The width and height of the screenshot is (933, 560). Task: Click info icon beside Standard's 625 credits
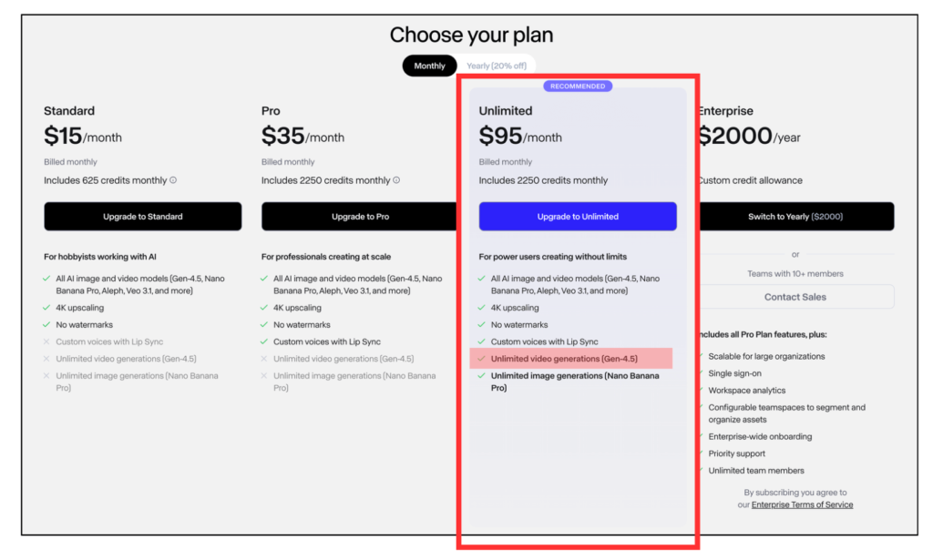(x=173, y=180)
